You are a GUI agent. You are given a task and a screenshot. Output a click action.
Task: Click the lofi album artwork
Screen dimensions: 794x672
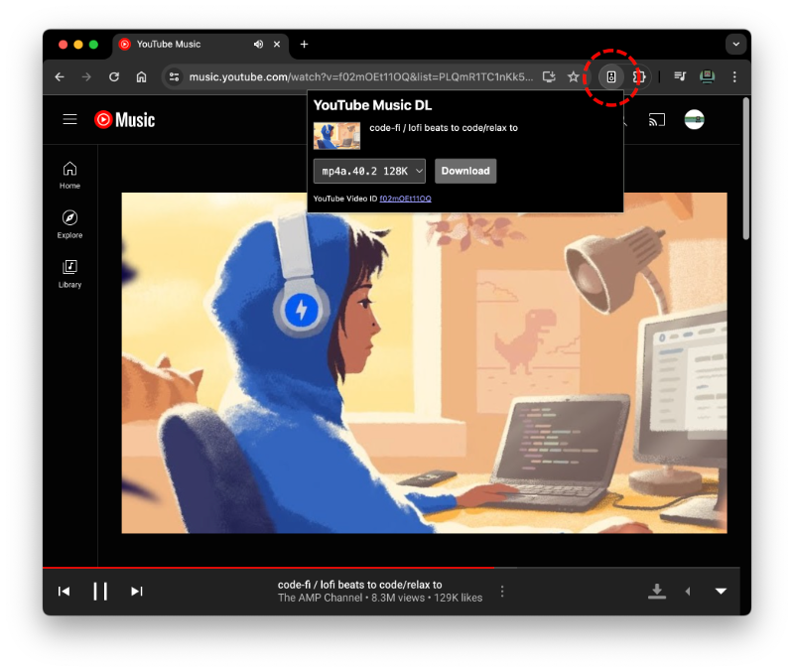pos(425,362)
